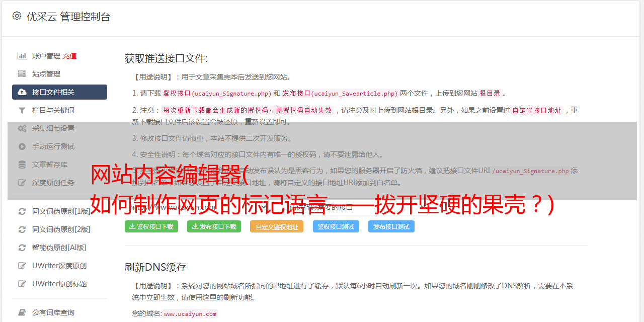Click the 刷新DNS缓存 heading

(155, 267)
